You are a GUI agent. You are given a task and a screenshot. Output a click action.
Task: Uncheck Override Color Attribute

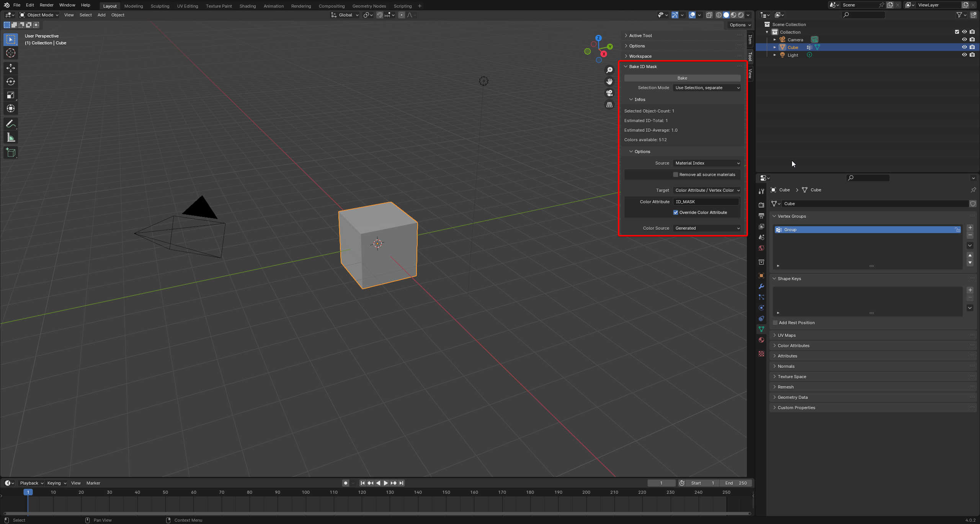[676, 212]
